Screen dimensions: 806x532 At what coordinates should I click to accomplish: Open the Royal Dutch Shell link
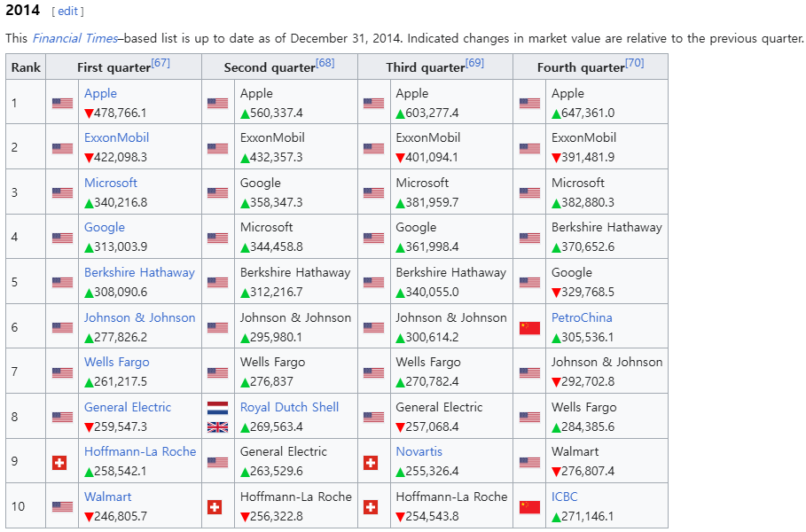(289, 407)
